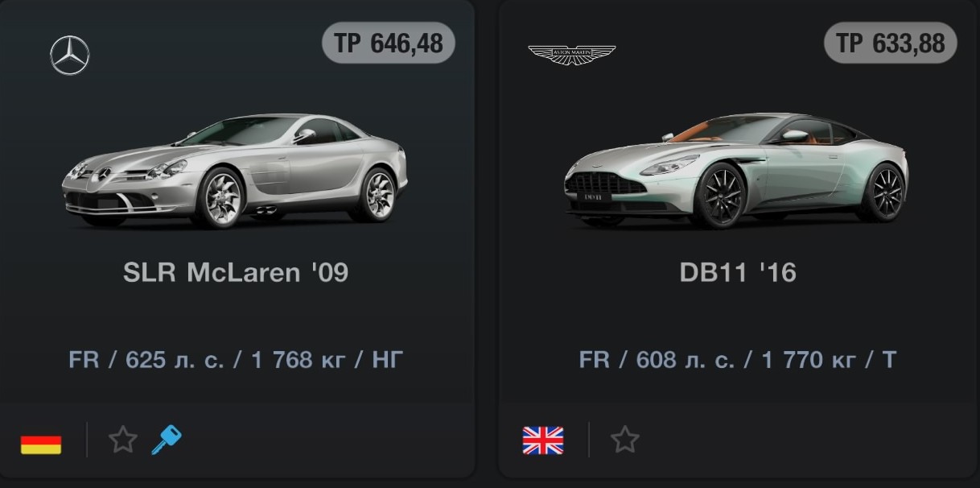The width and height of the screenshot is (980, 488).
Task: Click the DB11 specs line
Action: (x=737, y=359)
